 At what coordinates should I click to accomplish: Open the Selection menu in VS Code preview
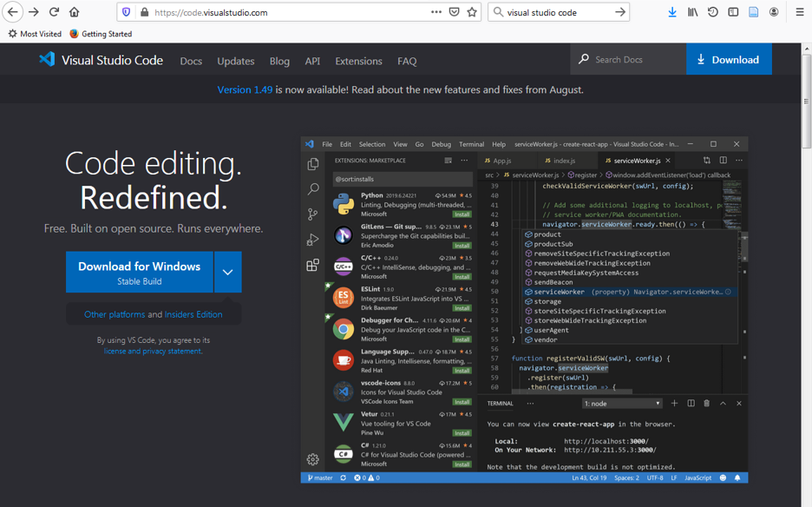372,144
